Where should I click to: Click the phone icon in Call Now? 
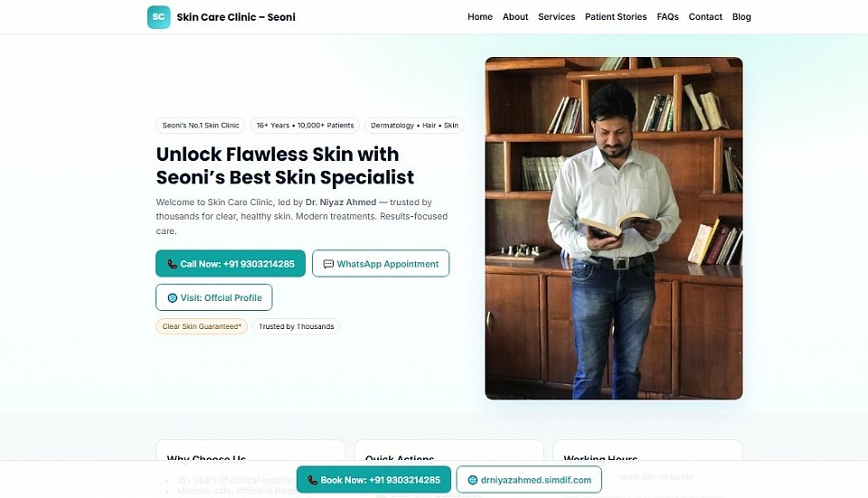[173, 264]
